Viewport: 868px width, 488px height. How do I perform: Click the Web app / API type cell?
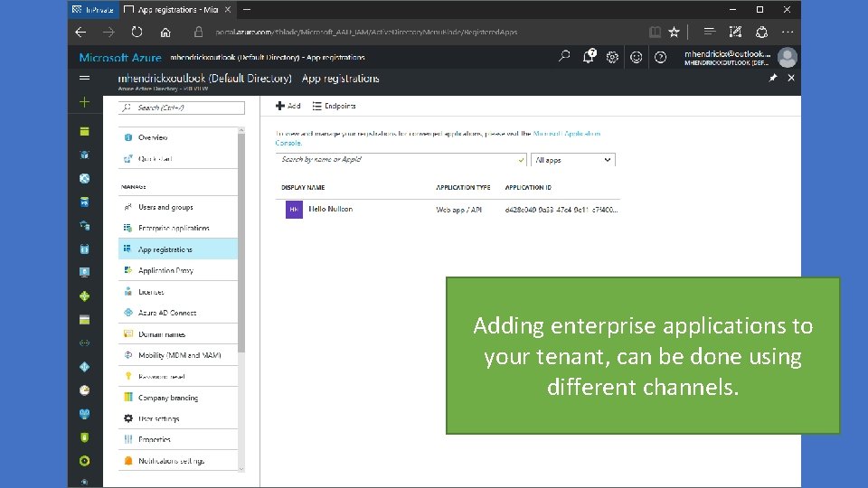pos(458,210)
